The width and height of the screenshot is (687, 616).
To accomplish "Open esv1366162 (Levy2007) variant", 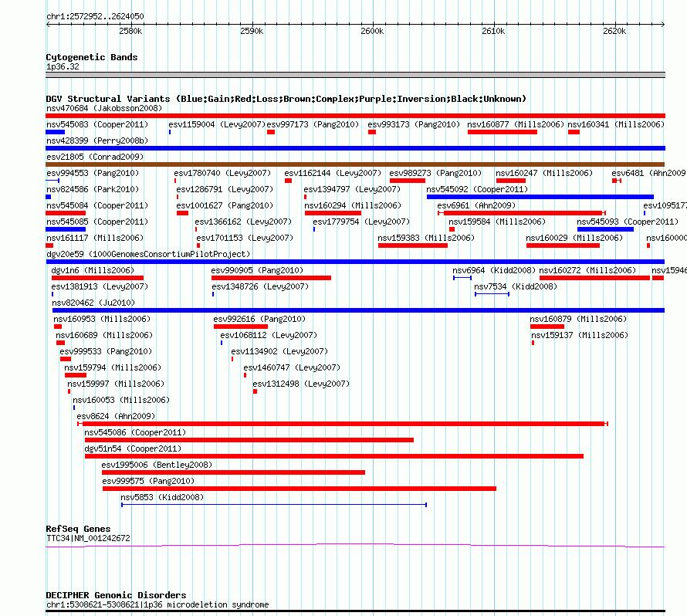I will pyautogui.click(x=196, y=229).
